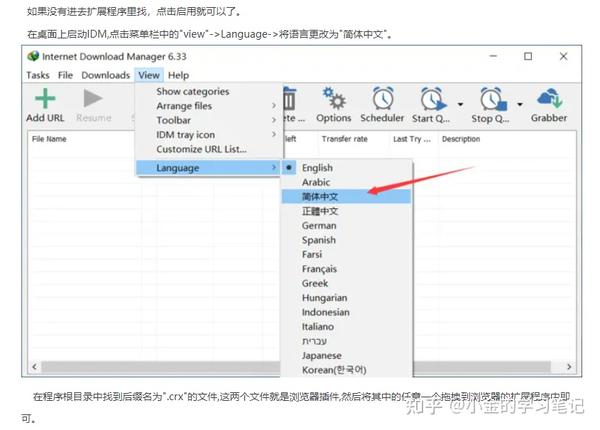600x430 pixels.
Task: Click the File Name column header
Action: coord(49,139)
